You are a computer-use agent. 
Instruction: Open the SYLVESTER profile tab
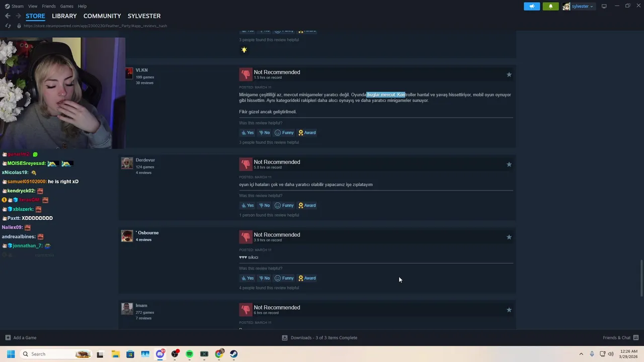coord(144,16)
